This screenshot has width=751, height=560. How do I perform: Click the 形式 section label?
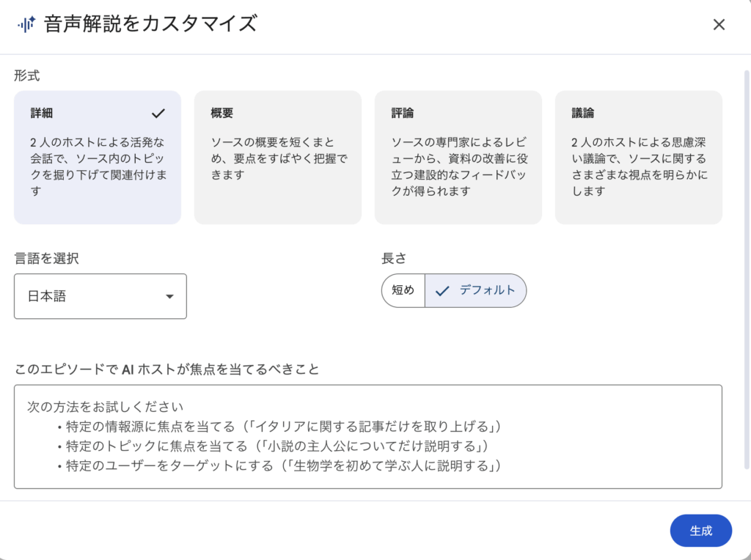pos(26,75)
